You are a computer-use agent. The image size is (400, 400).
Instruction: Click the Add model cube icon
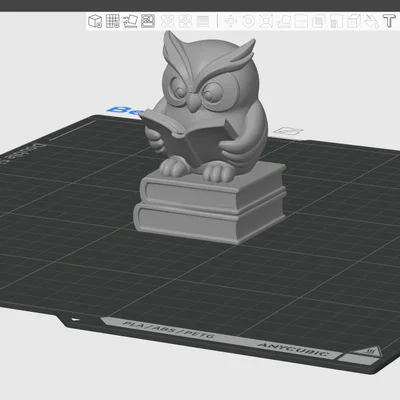point(95,21)
